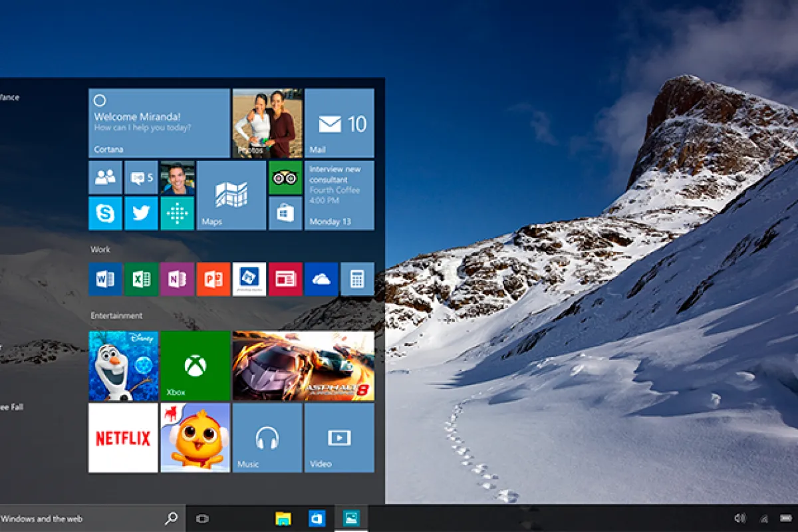Viewport: 798px width, 532px height.
Task: Launch the Skype tile
Action: coord(105,213)
